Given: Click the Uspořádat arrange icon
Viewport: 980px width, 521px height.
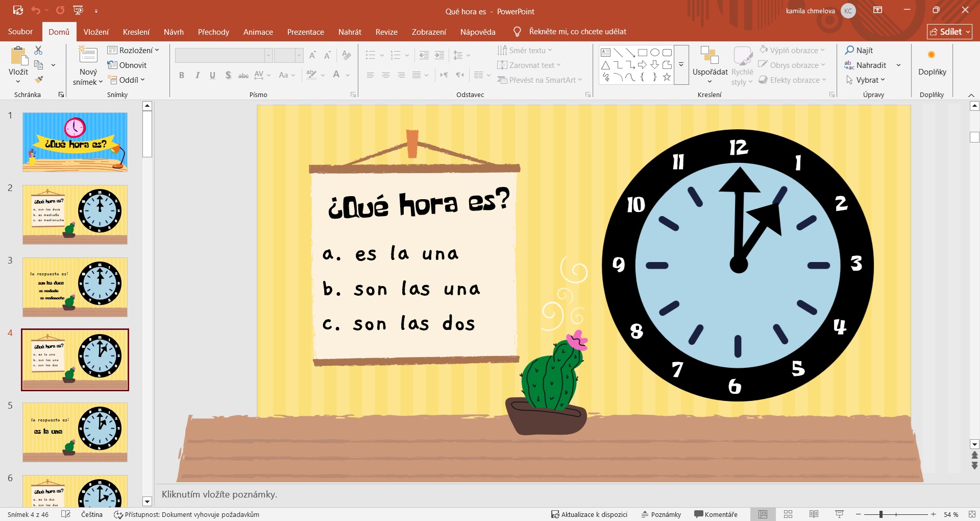Looking at the screenshot, I should click(x=709, y=55).
